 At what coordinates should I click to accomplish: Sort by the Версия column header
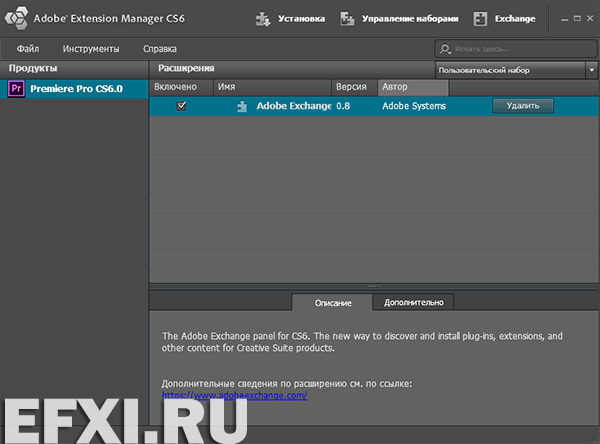coord(354,87)
